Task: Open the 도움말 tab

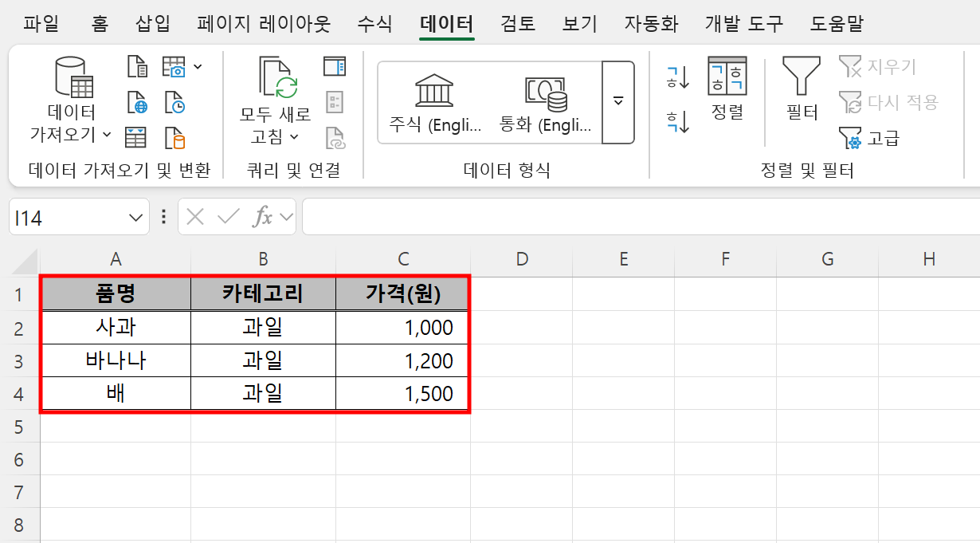Action: [837, 23]
